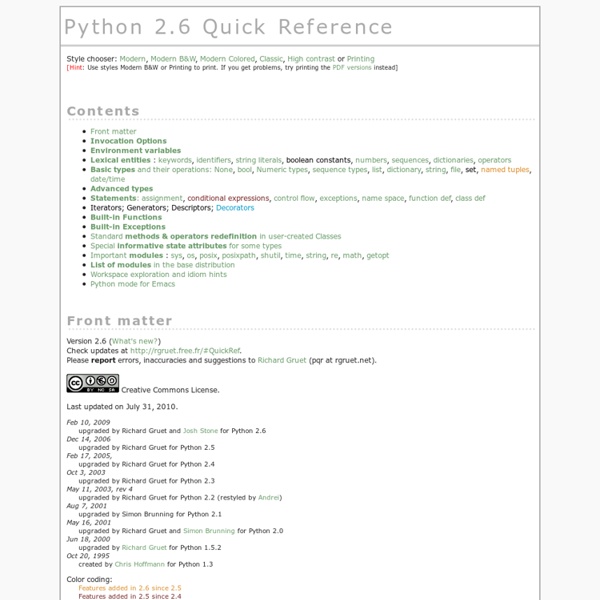Open the Josh Stone link
600x600 pixels.
(x=200, y=431)
